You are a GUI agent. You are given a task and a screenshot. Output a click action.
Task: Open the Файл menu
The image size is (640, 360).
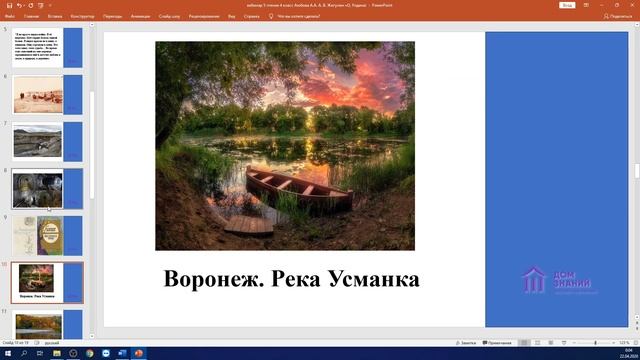click(x=10, y=16)
